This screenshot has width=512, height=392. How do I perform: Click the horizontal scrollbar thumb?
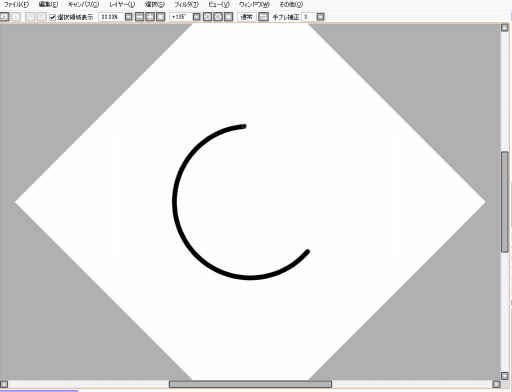[x=250, y=384]
